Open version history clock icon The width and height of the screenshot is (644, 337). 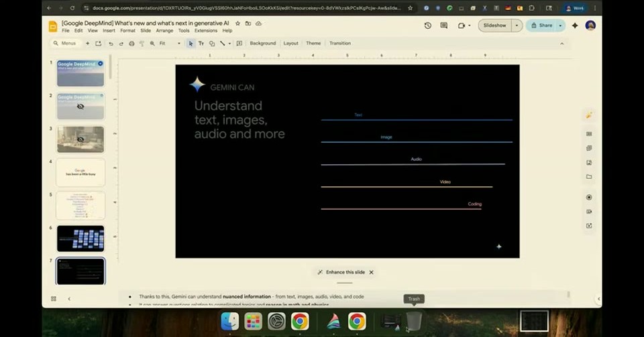click(427, 25)
